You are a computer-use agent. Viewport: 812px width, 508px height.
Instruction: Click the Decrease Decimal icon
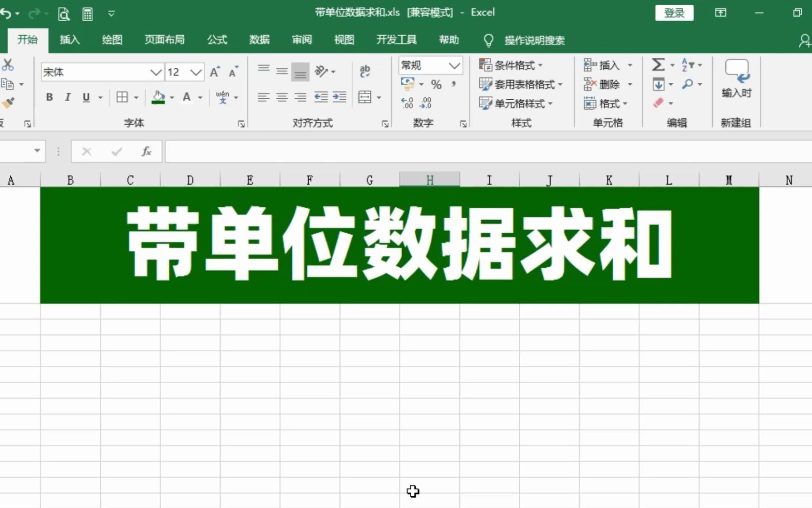pyautogui.click(x=426, y=103)
